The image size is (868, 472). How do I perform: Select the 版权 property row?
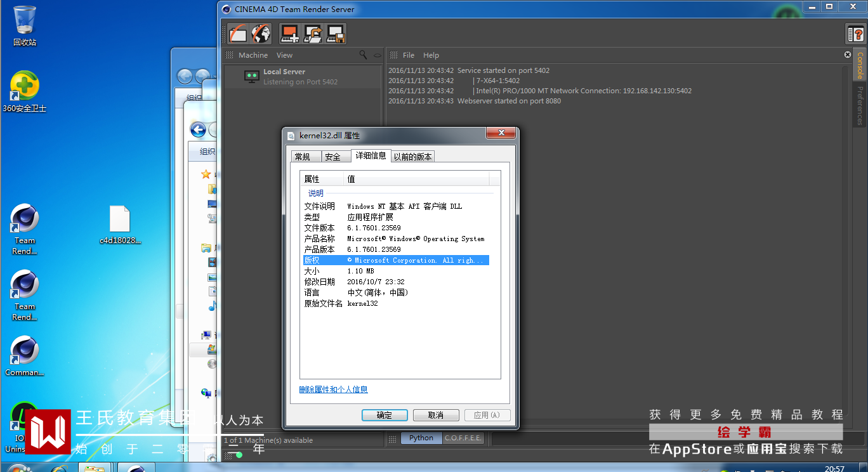[396, 260]
